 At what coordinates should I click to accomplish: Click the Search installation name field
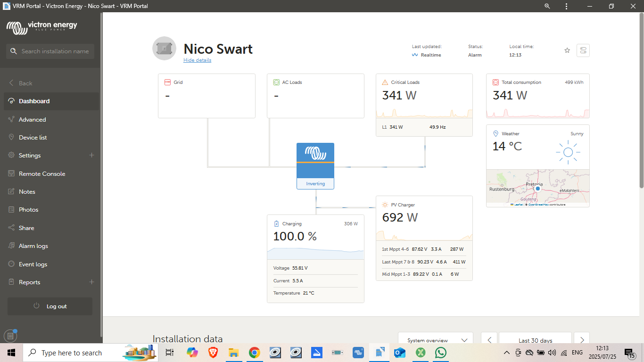(51, 51)
